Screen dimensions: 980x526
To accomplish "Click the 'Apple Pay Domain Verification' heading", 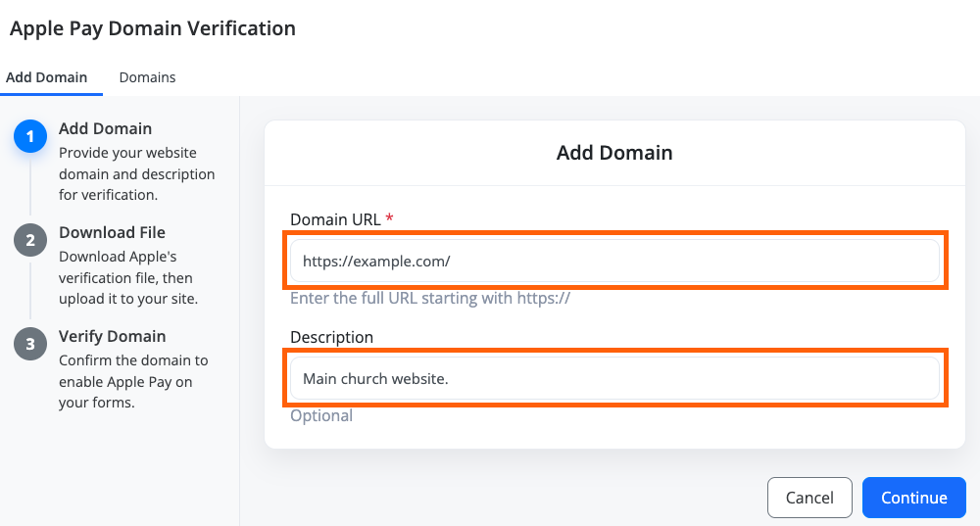I will 153,28.
